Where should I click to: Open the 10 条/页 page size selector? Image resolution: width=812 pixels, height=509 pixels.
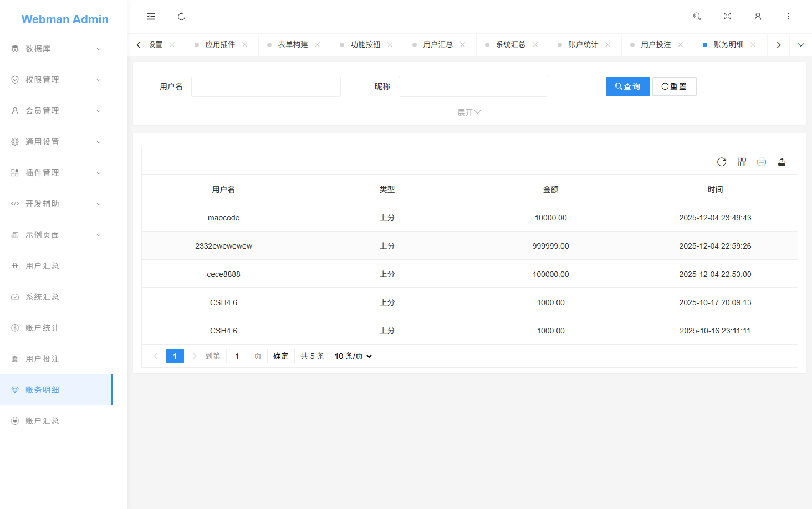coord(351,356)
